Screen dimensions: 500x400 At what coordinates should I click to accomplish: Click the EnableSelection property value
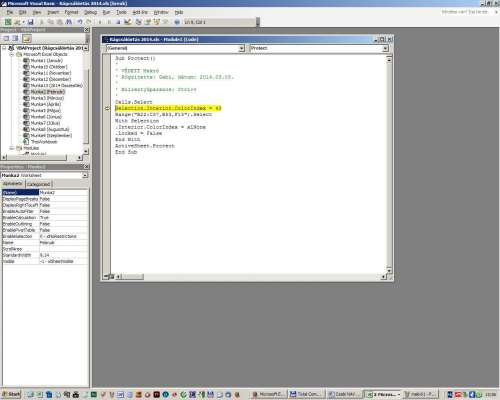[64, 236]
